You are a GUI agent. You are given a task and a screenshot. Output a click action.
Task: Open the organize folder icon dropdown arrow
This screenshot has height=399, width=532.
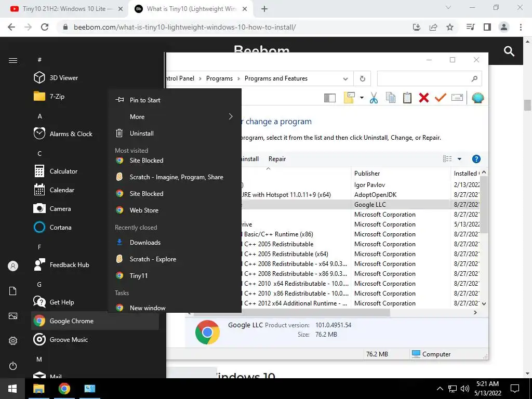[x=362, y=98]
